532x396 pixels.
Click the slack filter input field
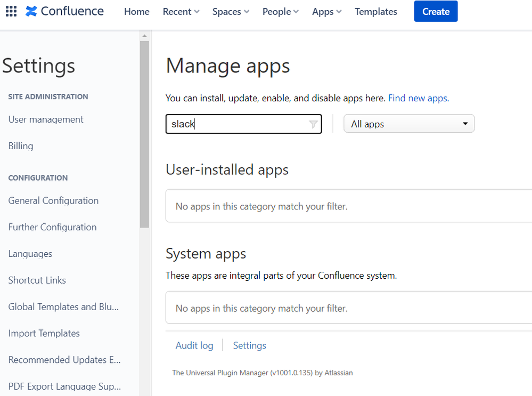[243, 124]
